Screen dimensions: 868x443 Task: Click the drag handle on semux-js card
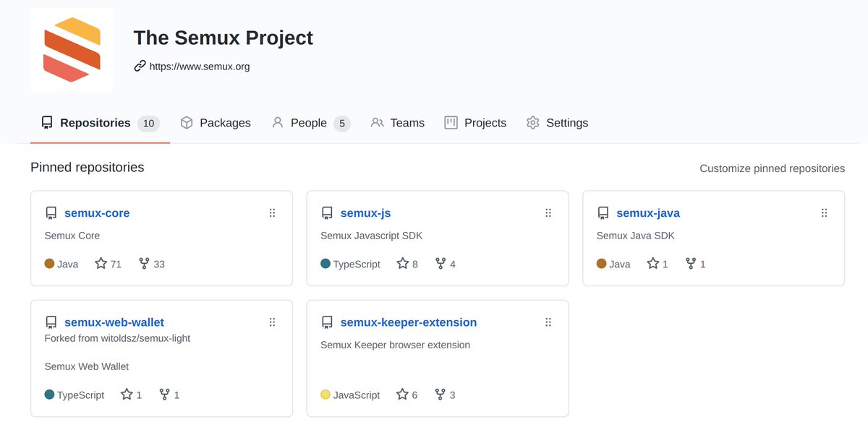click(548, 213)
